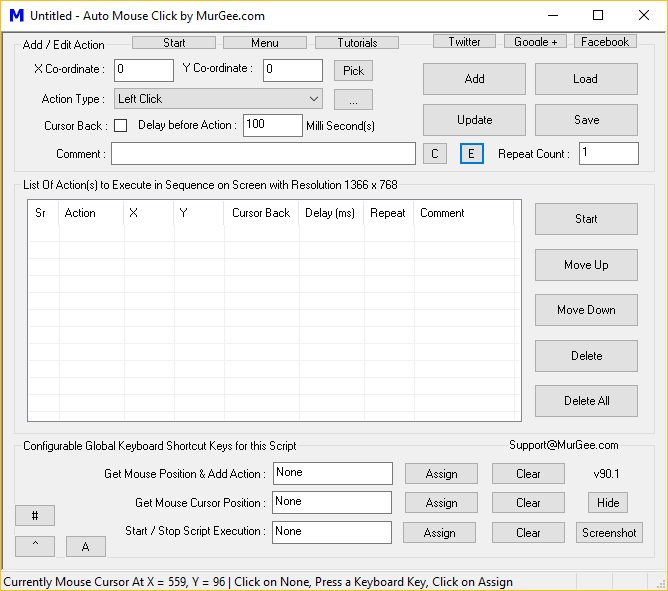Click the Start button beside the action list

[586, 219]
